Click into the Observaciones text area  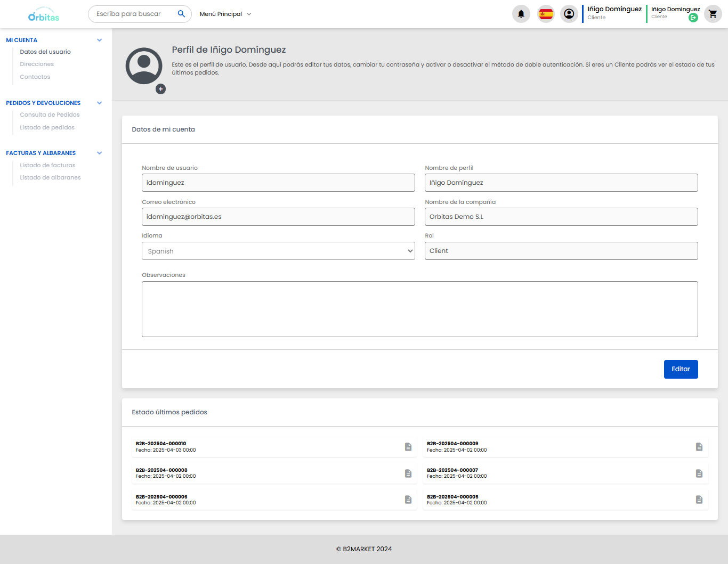[x=419, y=309]
